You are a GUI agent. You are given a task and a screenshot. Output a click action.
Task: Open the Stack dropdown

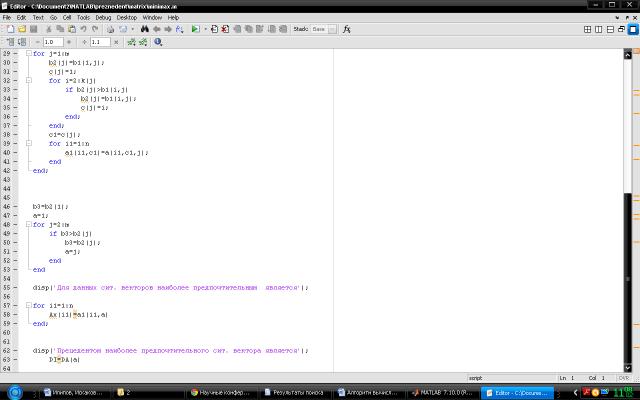(x=321, y=30)
